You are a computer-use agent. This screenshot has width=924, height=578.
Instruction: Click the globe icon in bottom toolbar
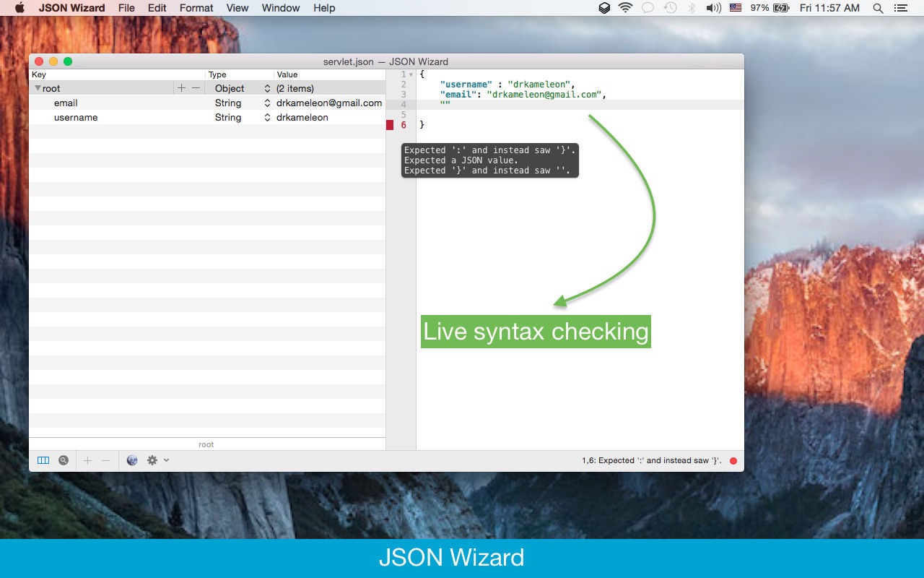pyautogui.click(x=132, y=460)
